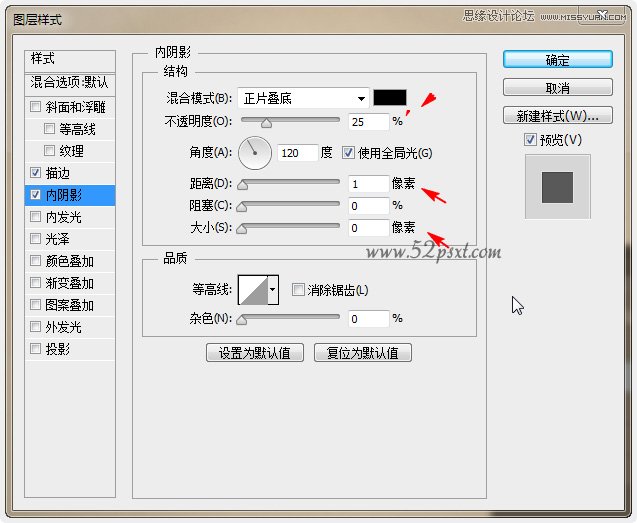Enable the 纹理 checkbox
637x523 pixels.
49,151
